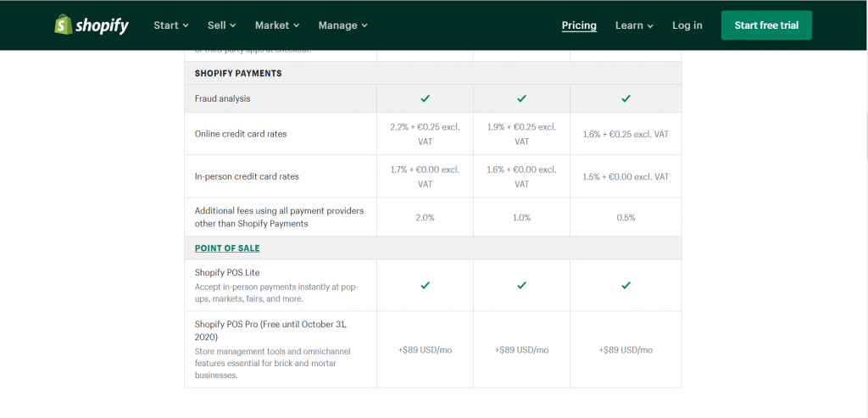
Task: Open the POINT OF SALE link
Action: tap(227, 248)
